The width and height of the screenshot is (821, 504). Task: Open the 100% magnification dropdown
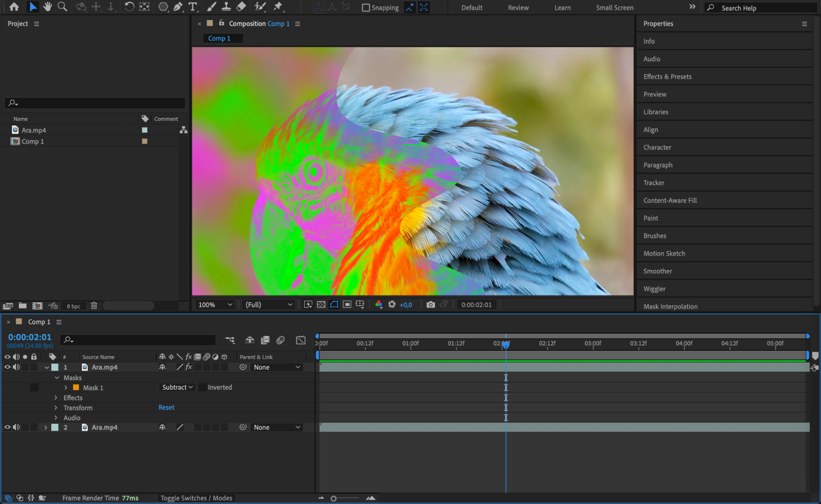click(x=215, y=305)
